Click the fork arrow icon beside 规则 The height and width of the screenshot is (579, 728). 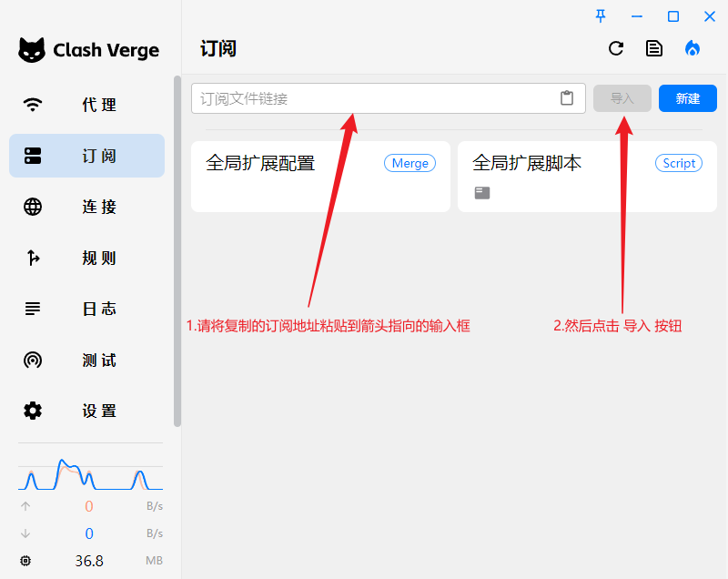pyautogui.click(x=33, y=258)
